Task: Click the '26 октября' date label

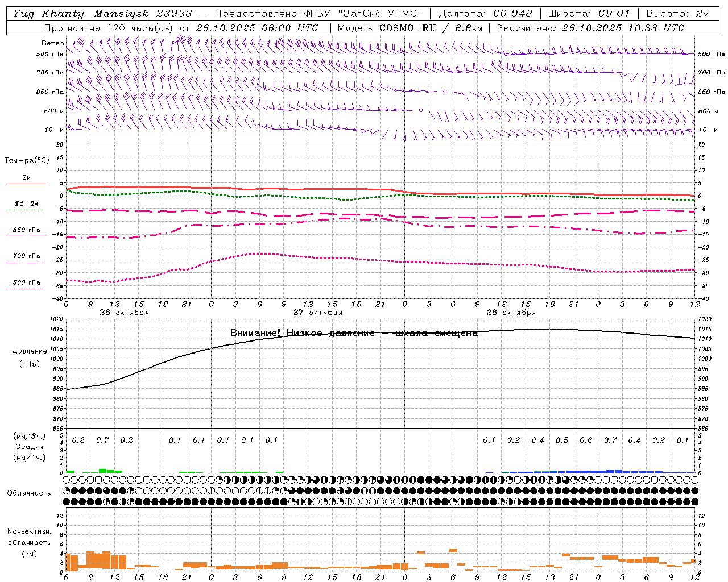Action: [x=124, y=312]
